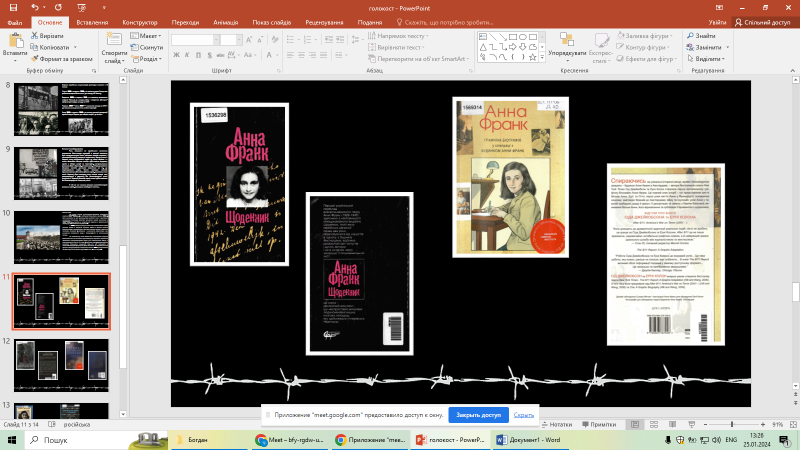800x450 pixels.
Task: Click Знайти to find text
Action: (701, 36)
